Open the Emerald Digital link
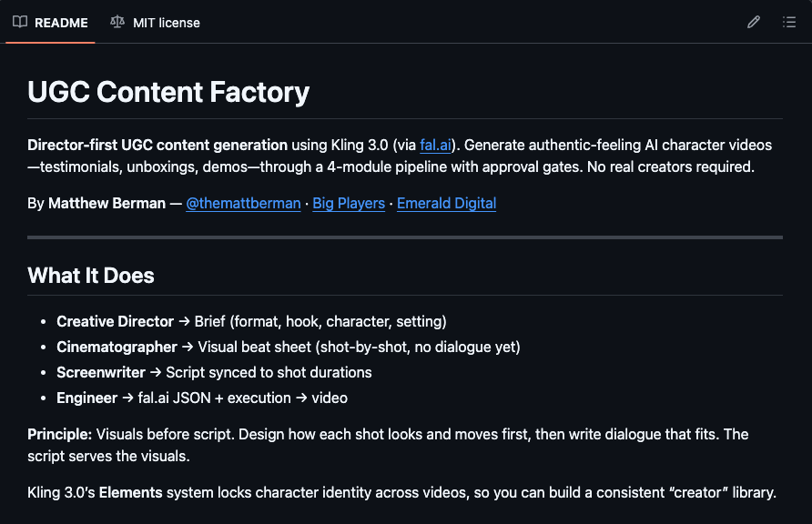The height and width of the screenshot is (524, 812). tap(446, 203)
